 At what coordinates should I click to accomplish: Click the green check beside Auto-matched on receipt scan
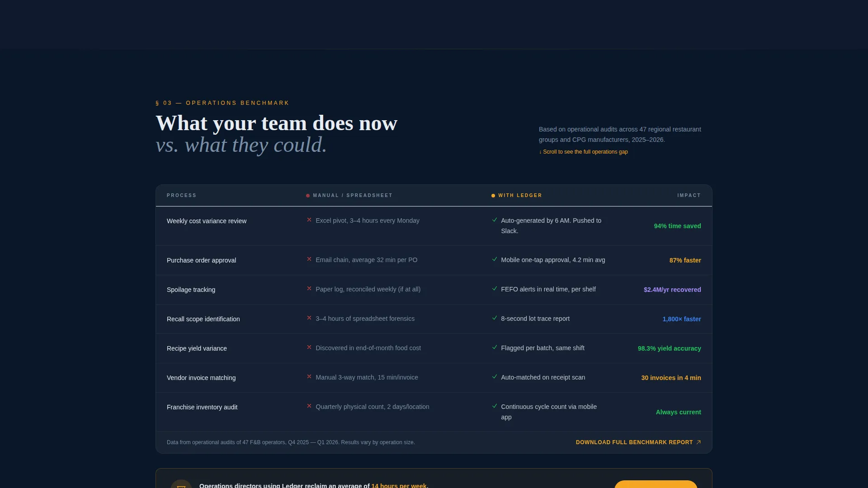[495, 377]
